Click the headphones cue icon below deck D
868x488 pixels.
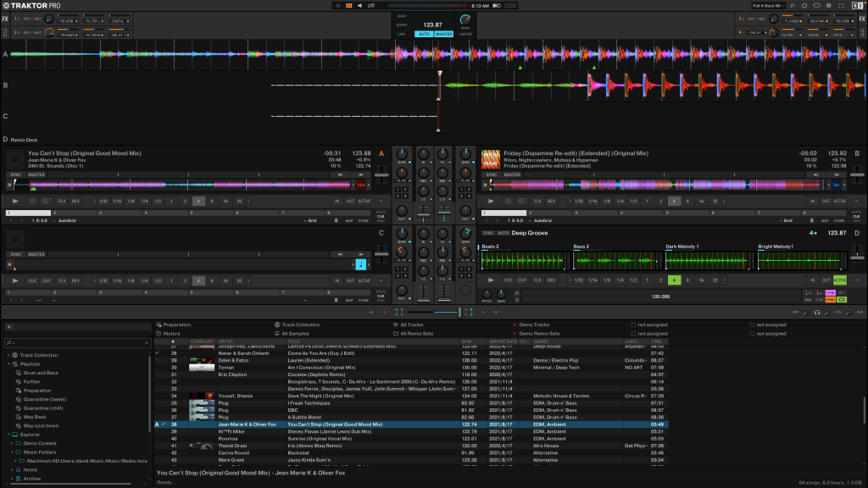tap(816, 313)
